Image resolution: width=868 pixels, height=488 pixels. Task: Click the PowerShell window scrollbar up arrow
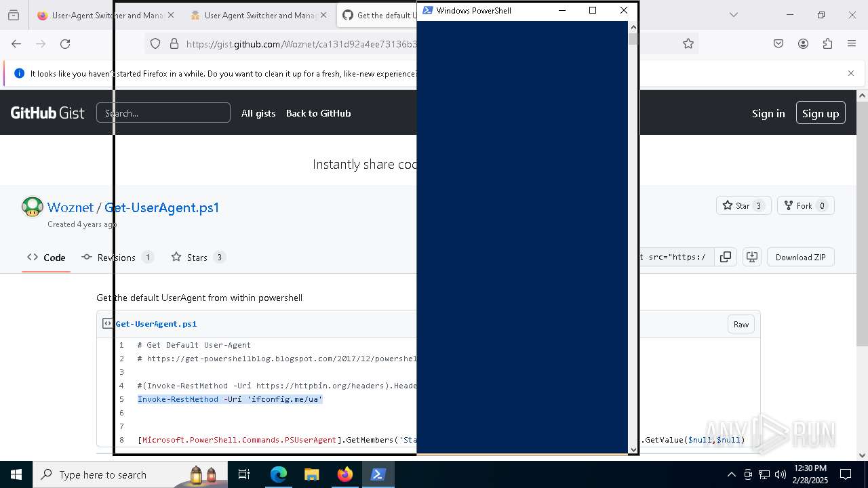pos(633,26)
